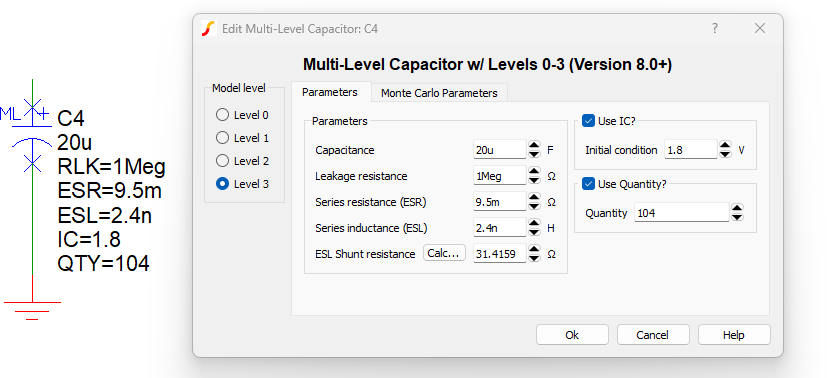Decrease Leakage resistance with the down arrow
Viewport: 827px width, 378px height.
[x=534, y=180]
